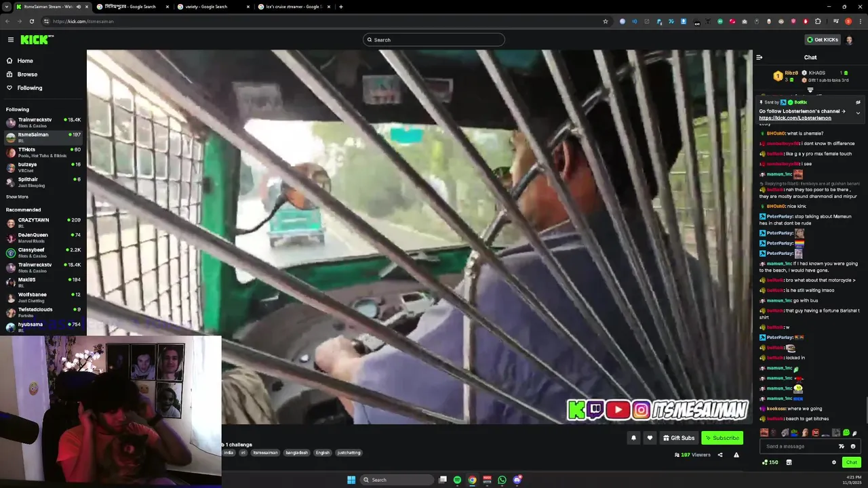Open Classybeef recommended channel
The width and height of the screenshot is (868, 488).
coord(43,253)
